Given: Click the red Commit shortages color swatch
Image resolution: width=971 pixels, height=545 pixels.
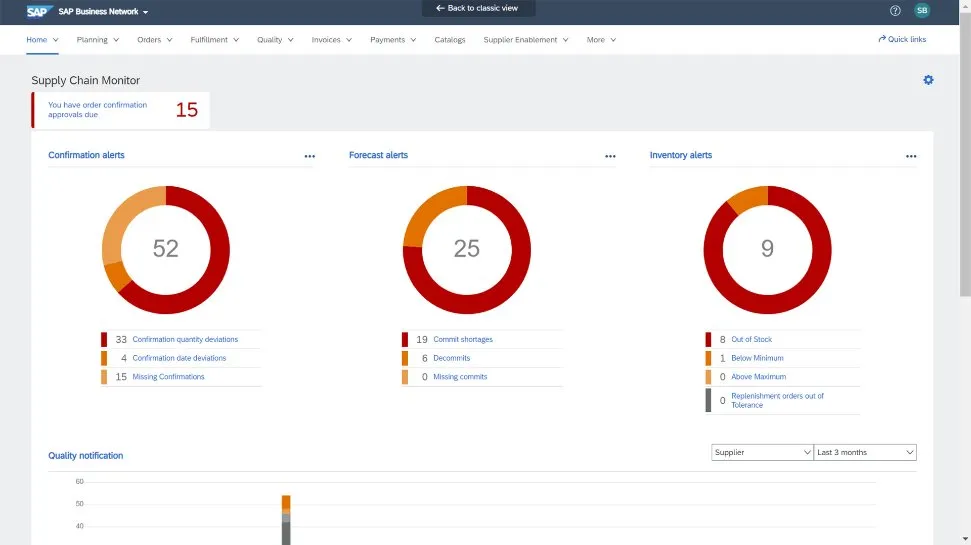Looking at the screenshot, I should [405, 340].
